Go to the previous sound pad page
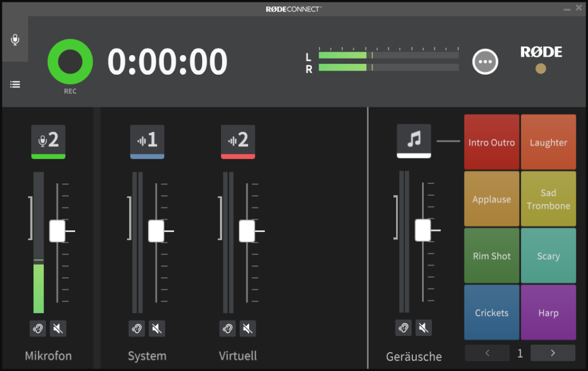The width and height of the screenshot is (588, 371). point(487,353)
